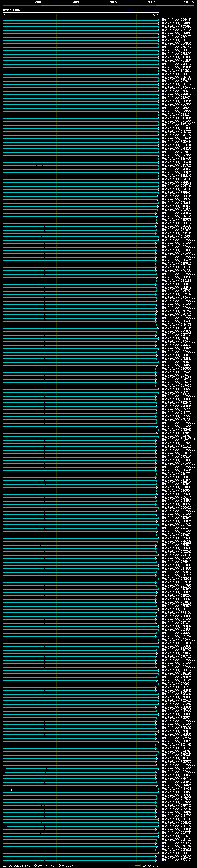
Task: Select hit label UniRef100_C1BJT0
Action: pos(177,609)
